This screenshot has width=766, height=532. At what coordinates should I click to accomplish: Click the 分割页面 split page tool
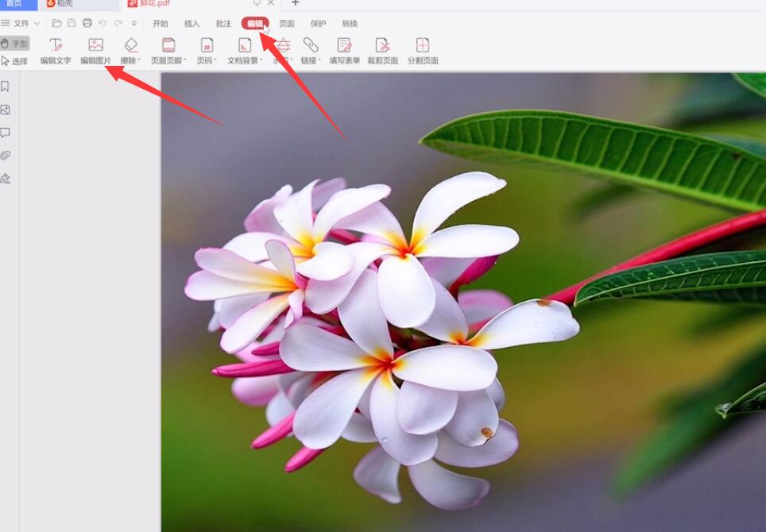423,52
